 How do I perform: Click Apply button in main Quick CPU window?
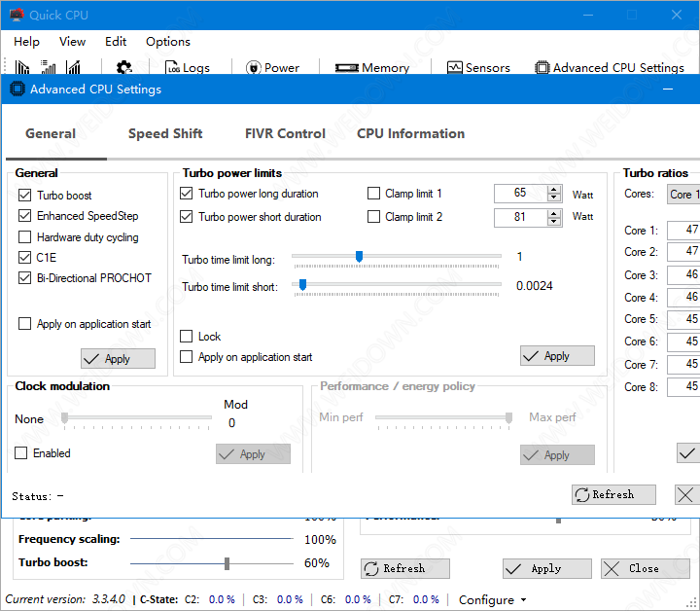click(x=547, y=568)
